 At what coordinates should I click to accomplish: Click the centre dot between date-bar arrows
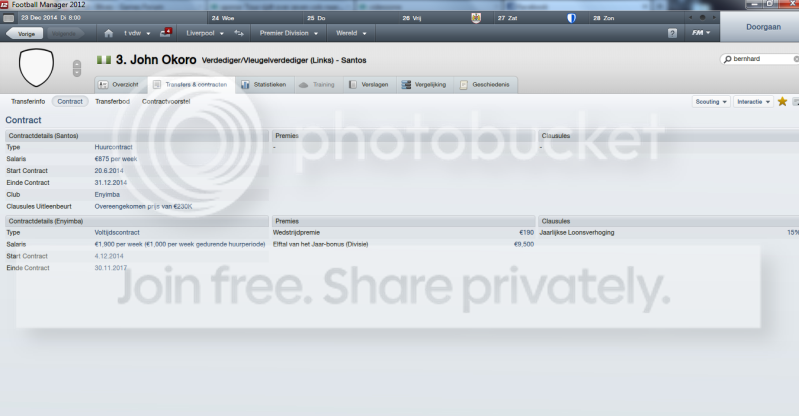point(702,17)
